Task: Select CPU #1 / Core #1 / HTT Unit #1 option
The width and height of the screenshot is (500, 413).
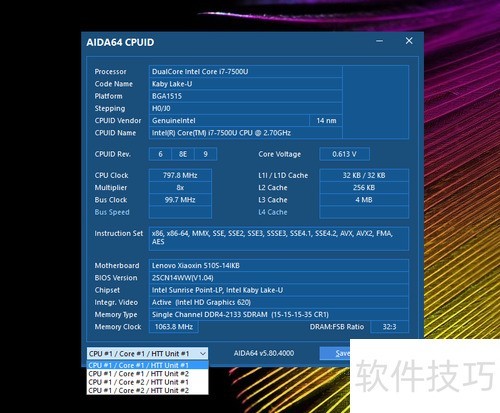Action: [x=147, y=365]
